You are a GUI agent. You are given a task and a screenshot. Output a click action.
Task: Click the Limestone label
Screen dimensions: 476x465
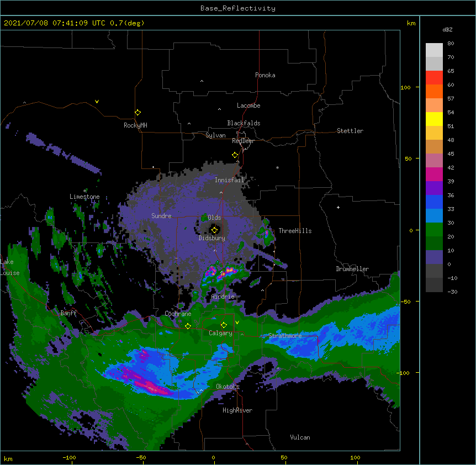(x=84, y=197)
